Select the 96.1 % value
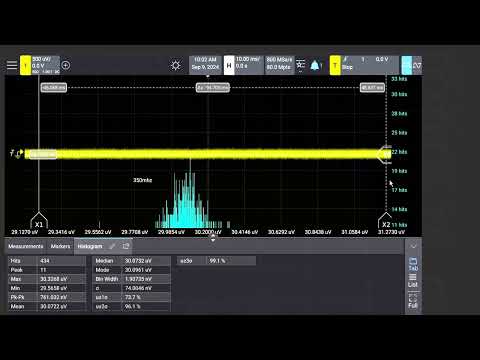Viewport: 480px width, 360px height. [x=133, y=306]
